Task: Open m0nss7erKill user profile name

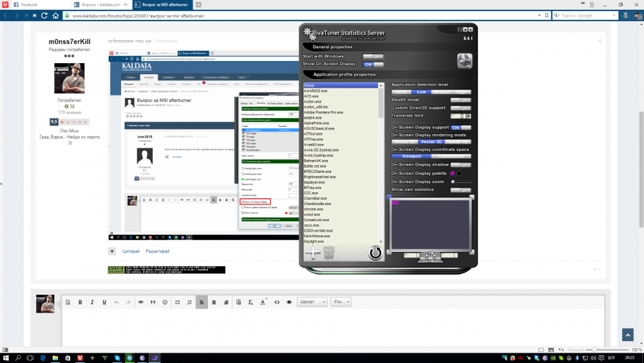Action: click(70, 41)
